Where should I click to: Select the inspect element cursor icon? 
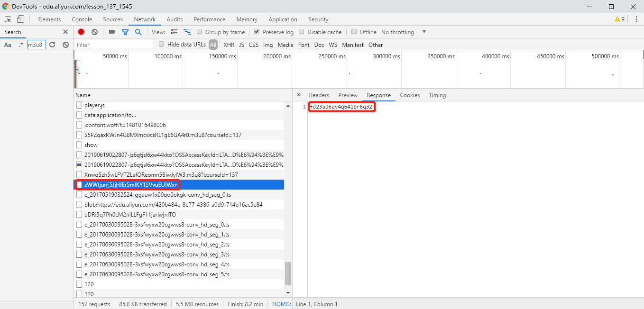[8, 19]
